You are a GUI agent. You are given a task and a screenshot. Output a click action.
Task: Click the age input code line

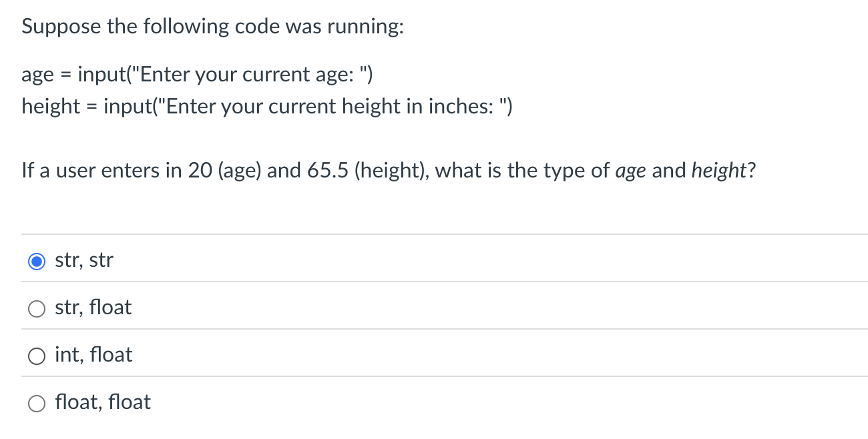tap(197, 75)
